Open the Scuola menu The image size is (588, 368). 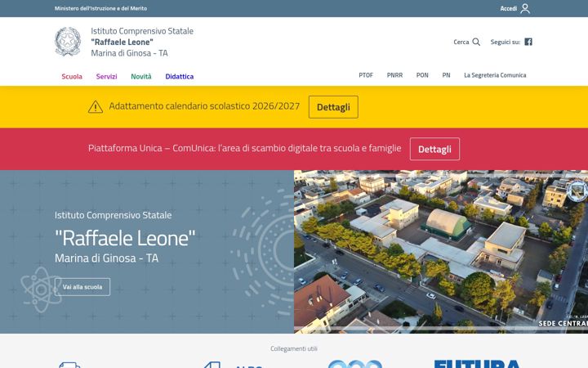pyautogui.click(x=72, y=76)
